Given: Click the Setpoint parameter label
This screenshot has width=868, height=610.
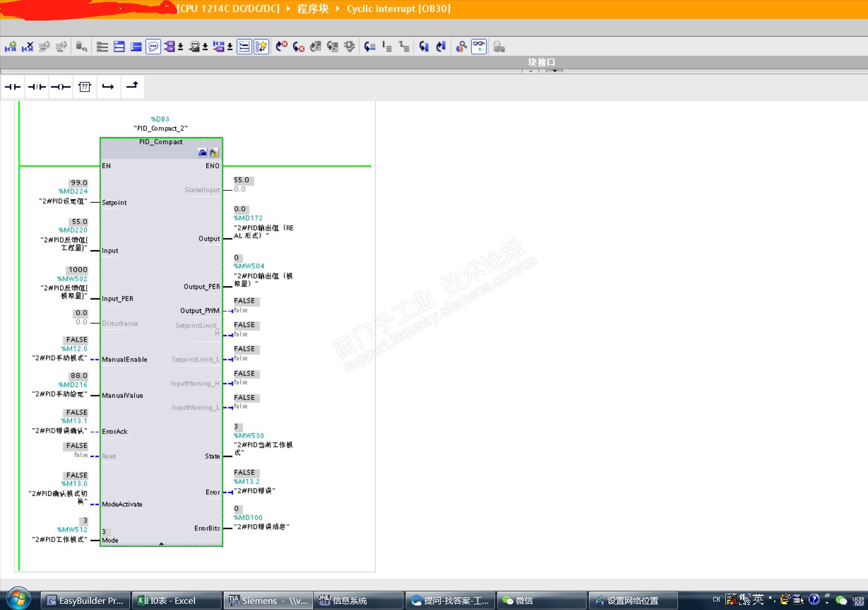Looking at the screenshot, I should point(114,203).
